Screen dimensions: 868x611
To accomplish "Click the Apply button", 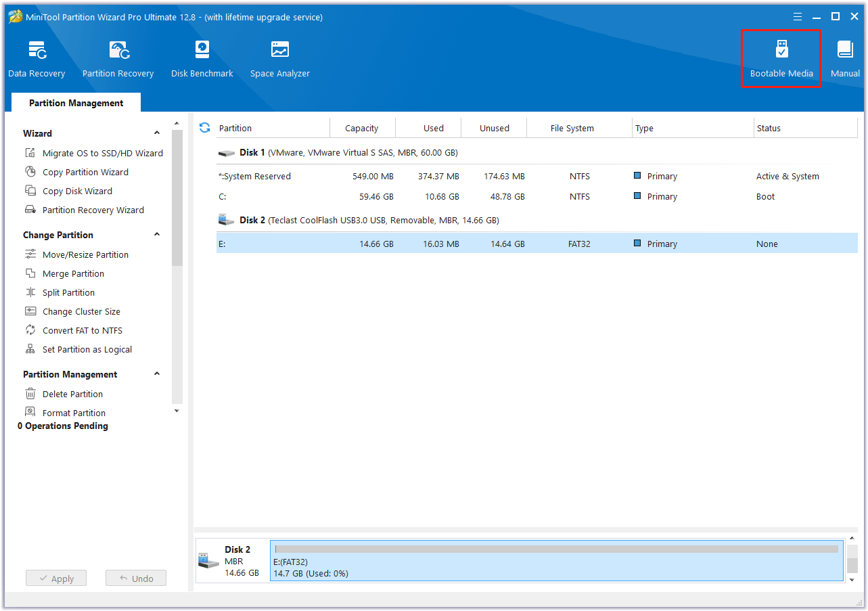I will click(x=56, y=579).
